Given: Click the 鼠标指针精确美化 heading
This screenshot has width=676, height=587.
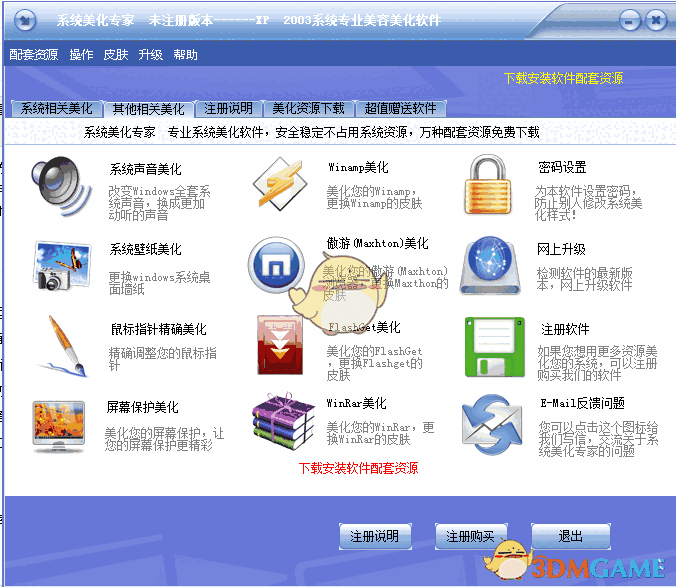Looking at the screenshot, I should [x=159, y=329].
